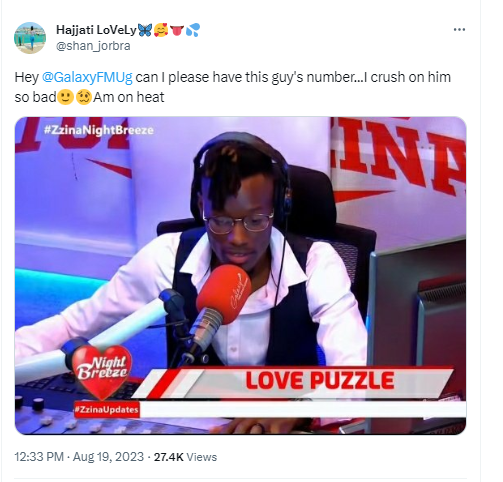Open the three-dot more options menu
Screen dimensions: 503x482
pos(459,30)
